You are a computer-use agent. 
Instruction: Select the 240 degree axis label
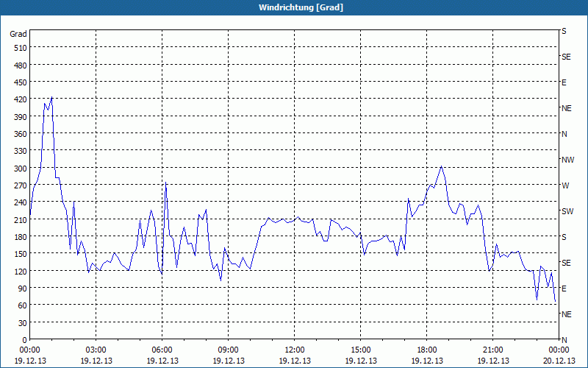pyautogui.click(x=21, y=202)
